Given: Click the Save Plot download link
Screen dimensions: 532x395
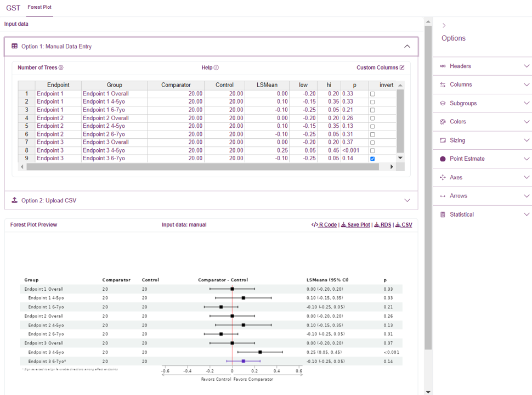Looking at the screenshot, I should 355,224.
